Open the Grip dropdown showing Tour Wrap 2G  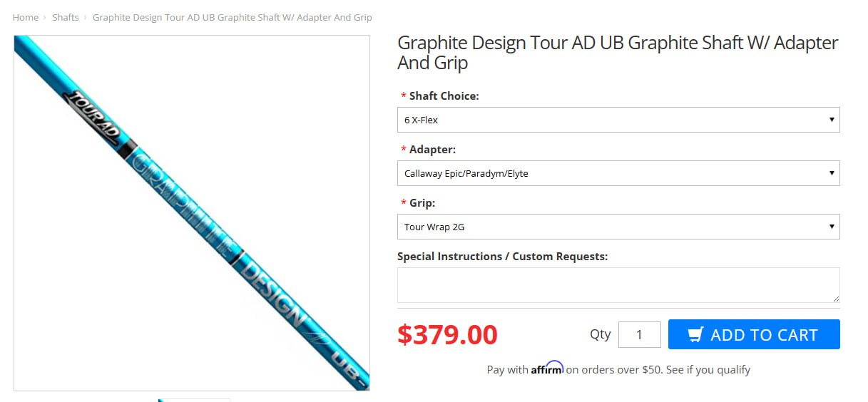(618, 227)
